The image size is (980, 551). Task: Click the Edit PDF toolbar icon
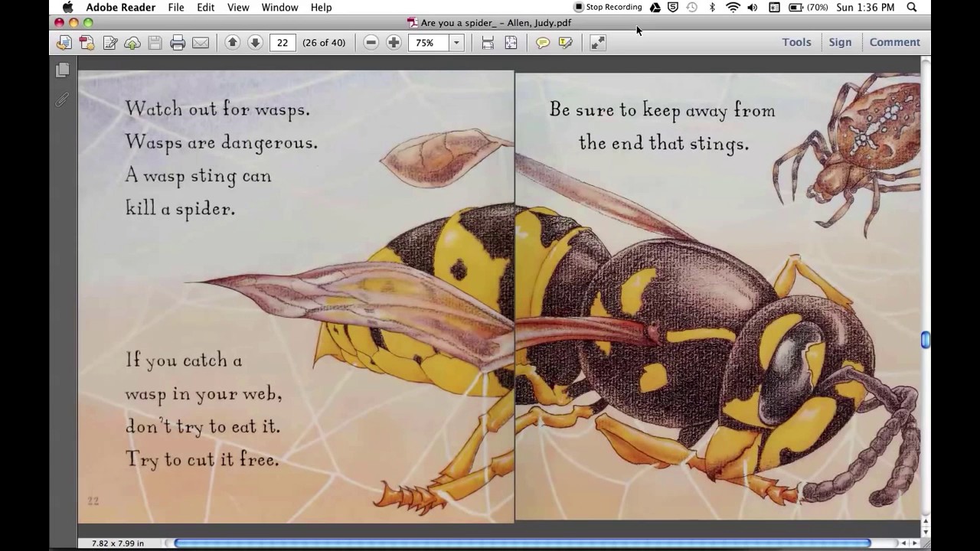coord(110,43)
